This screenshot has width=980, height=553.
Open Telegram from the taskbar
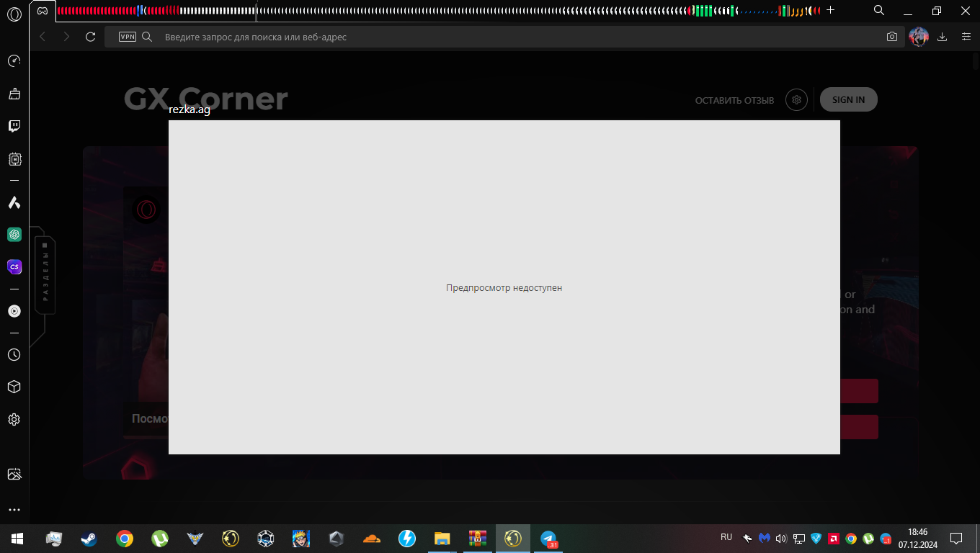548,538
